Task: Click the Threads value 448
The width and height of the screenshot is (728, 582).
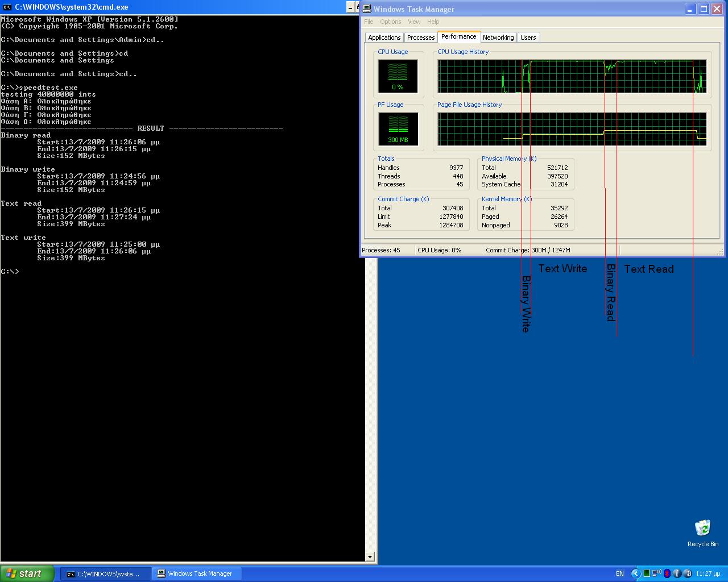Action: click(458, 176)
